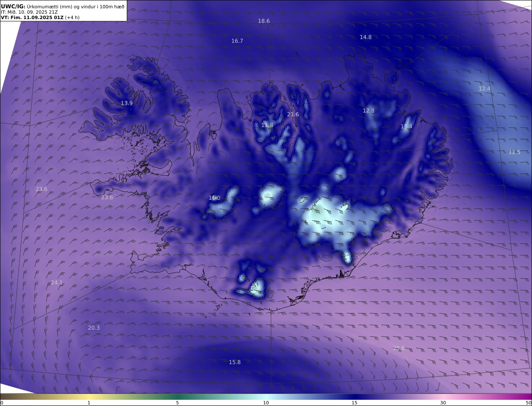Click the map title 'UWC/IG: Úrkomumætti (mm)'
The image size is (532, 406).
click(x=37, y=6)
